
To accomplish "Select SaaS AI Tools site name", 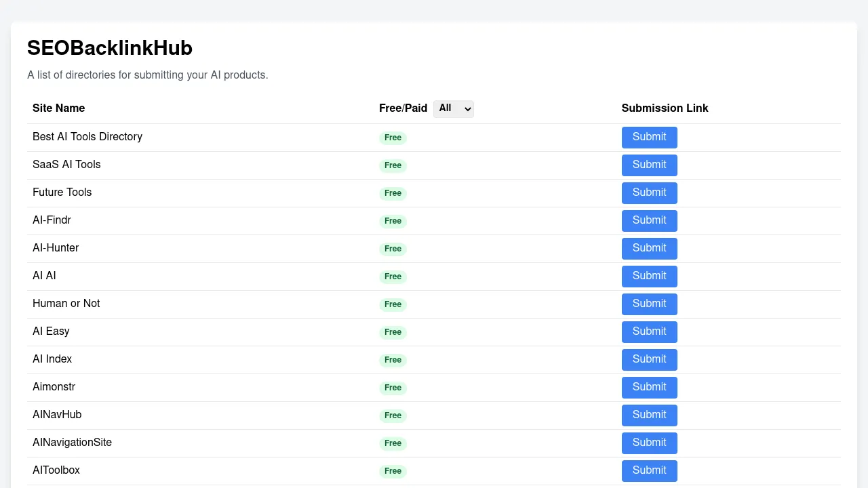I will [66, 165].
